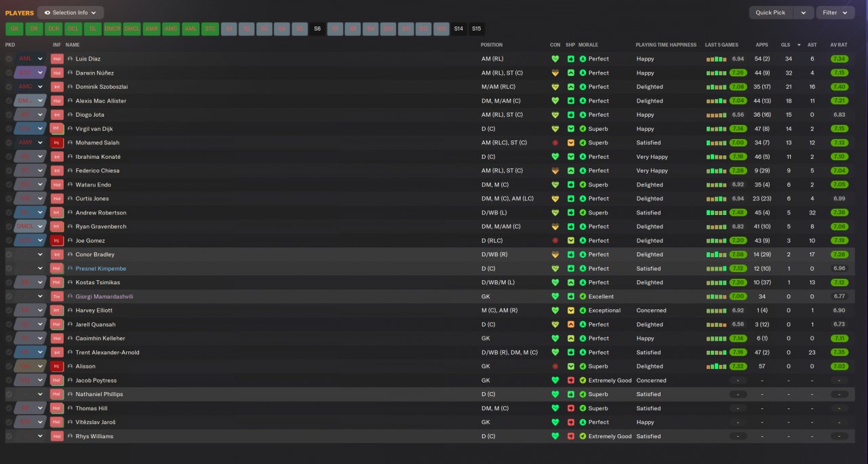Image resolution: width=868 pixels, height=464 pixels.
Task: Click Giorgi Mamardashvili 'Trv' status badge
Action: click(57, 296)
